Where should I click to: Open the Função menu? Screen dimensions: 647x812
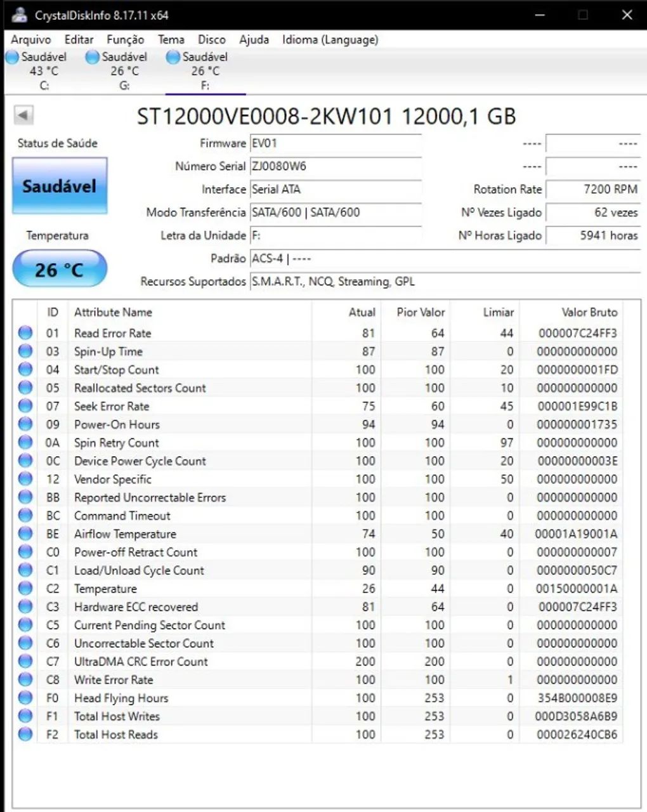click(x=124, y=39)
